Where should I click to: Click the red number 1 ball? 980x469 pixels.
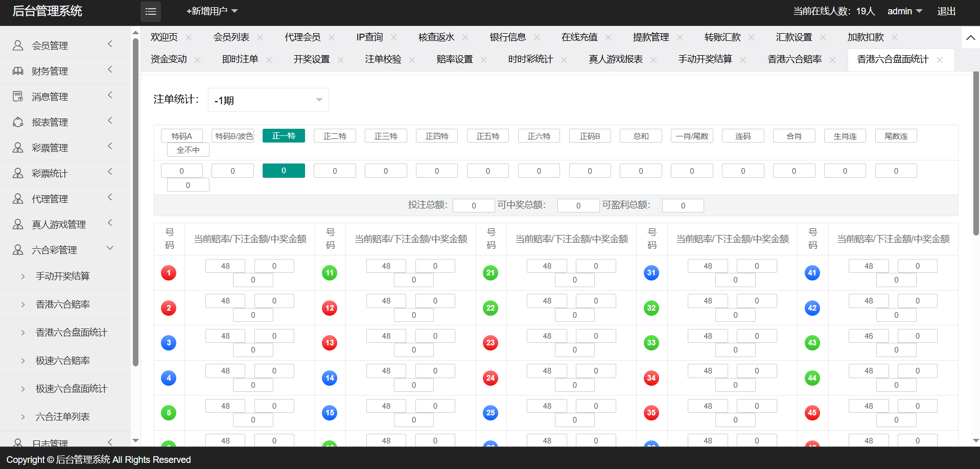coord(169,273)
